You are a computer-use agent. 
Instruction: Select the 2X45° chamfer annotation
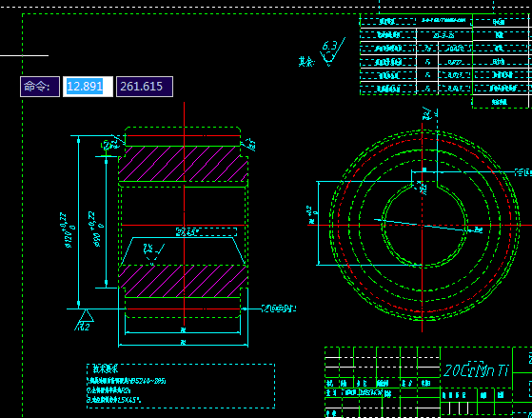pyautogui.click(x=207, y=232)
